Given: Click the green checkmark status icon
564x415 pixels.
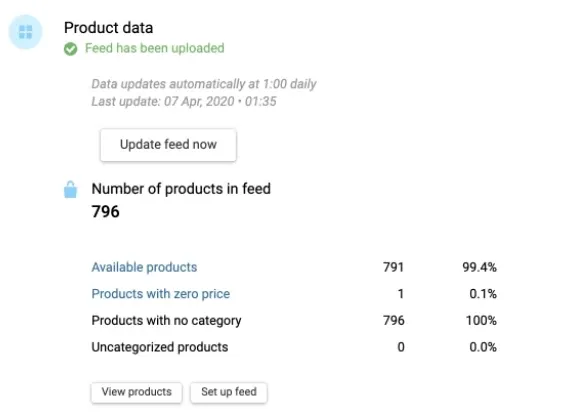Looking at the screenshot, I should tap(70, 49).
